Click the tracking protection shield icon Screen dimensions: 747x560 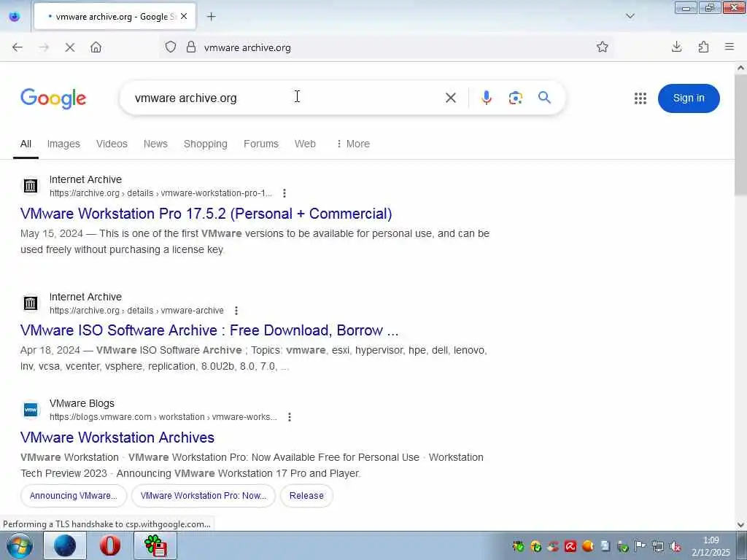[x=171, y=47]
